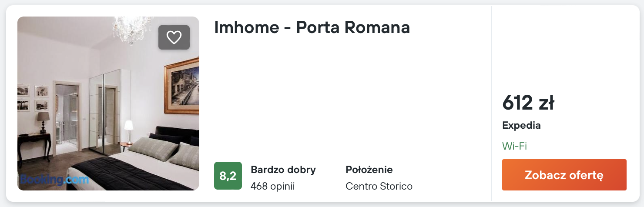The width and height of the screenshot is (644, 207).
Task: Click the white bedside lamp in the photo
Action: click(x=128, y=130)
